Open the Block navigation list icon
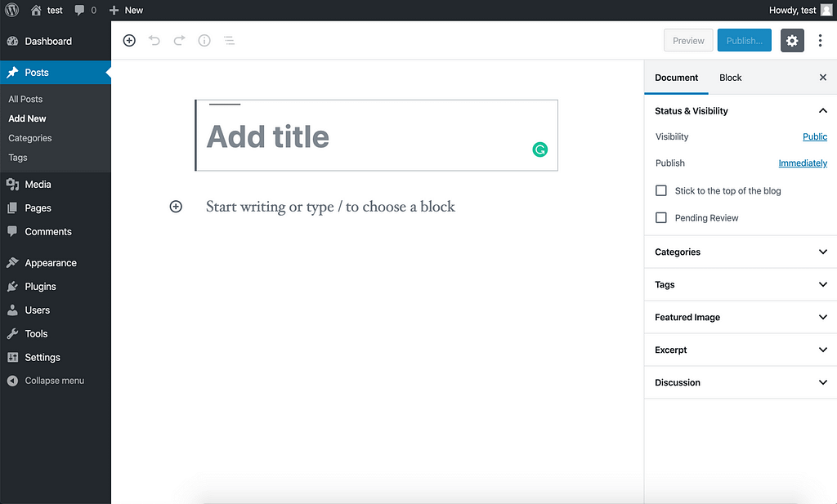 (x=230, y=41)
